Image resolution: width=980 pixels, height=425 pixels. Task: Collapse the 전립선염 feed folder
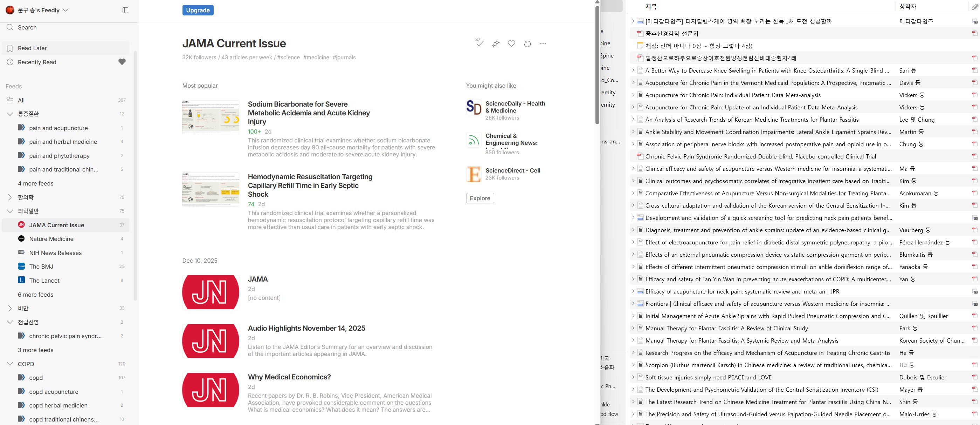point(10,322)
